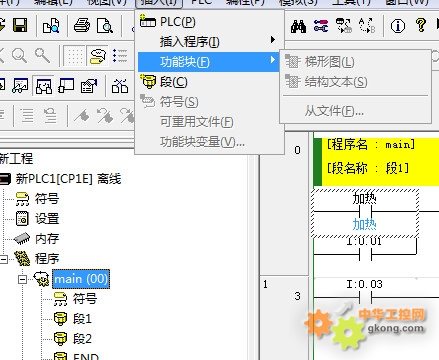The image size is (439, 360).
Task: Click the replace icon with screwdriver and wrench
Action: coord(321,26)
